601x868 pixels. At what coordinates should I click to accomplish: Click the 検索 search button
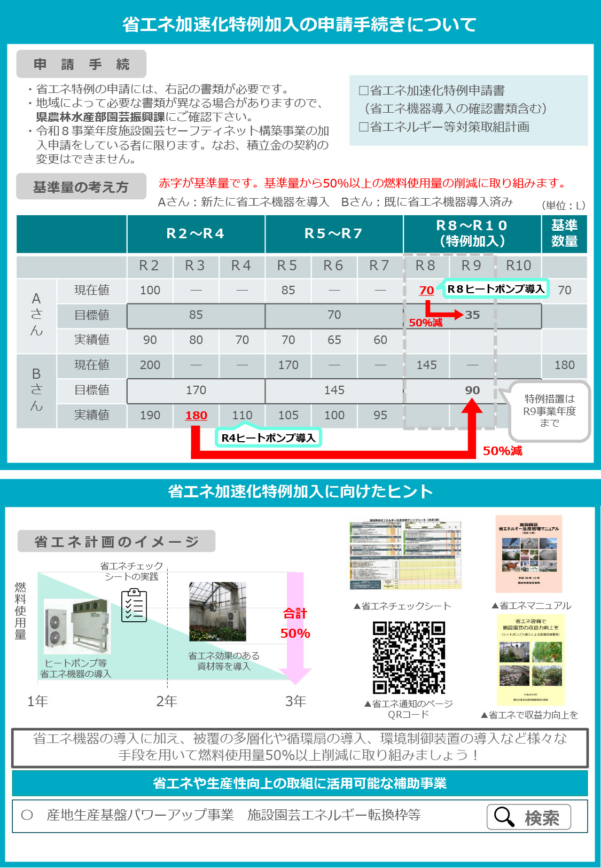pyautogui.click(x=529, y=817)
